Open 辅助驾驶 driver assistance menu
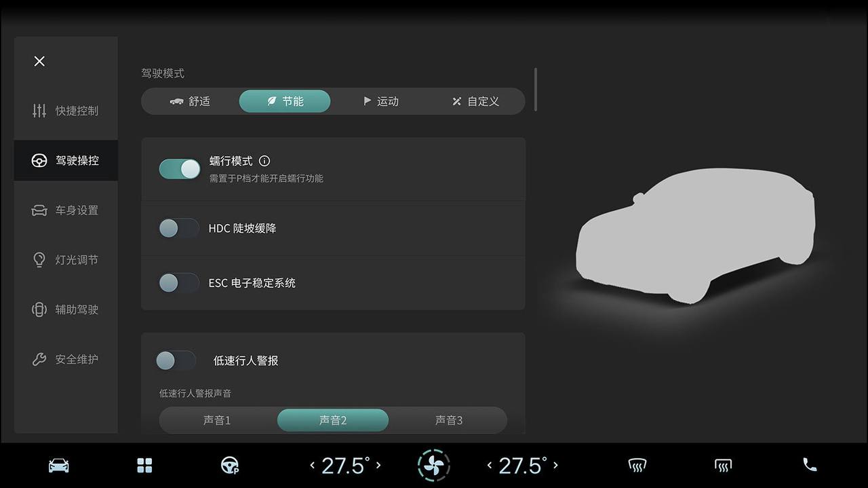The image size is (868, 488). tap(66, 309)
